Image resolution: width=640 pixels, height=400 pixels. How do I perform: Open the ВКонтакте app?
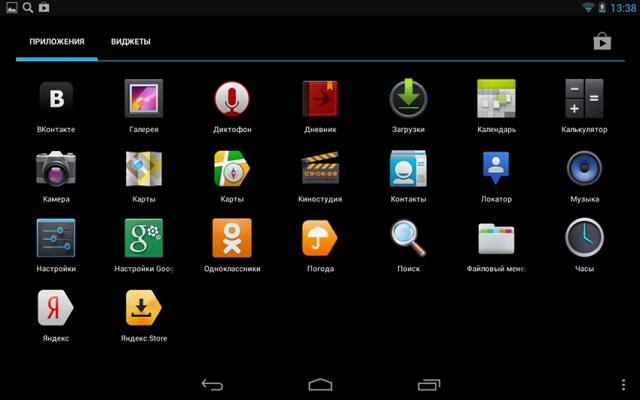(x=56, y=99)
